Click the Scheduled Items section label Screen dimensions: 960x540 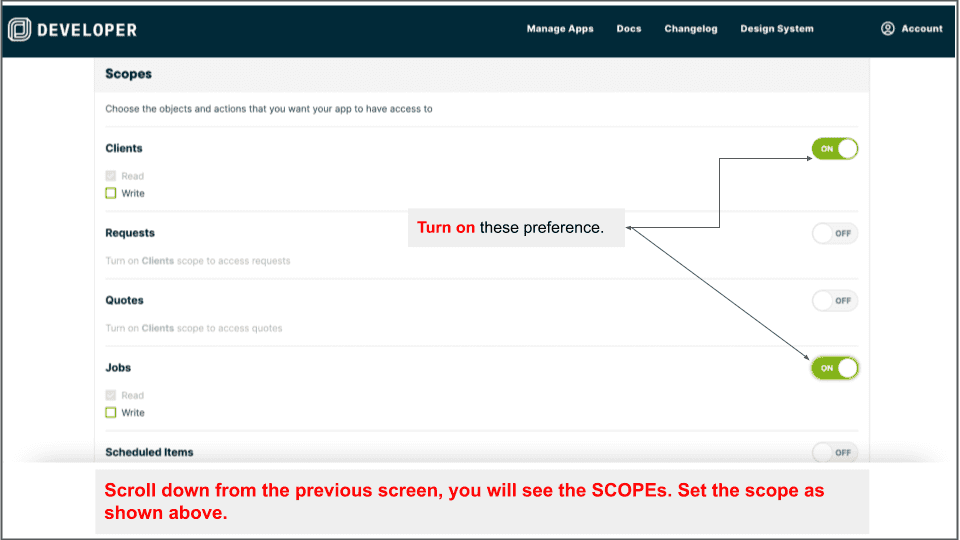click(149, 452)
